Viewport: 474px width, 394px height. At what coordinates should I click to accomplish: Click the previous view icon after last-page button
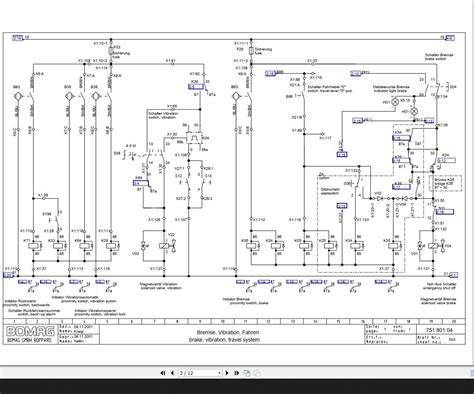point(247,373)
